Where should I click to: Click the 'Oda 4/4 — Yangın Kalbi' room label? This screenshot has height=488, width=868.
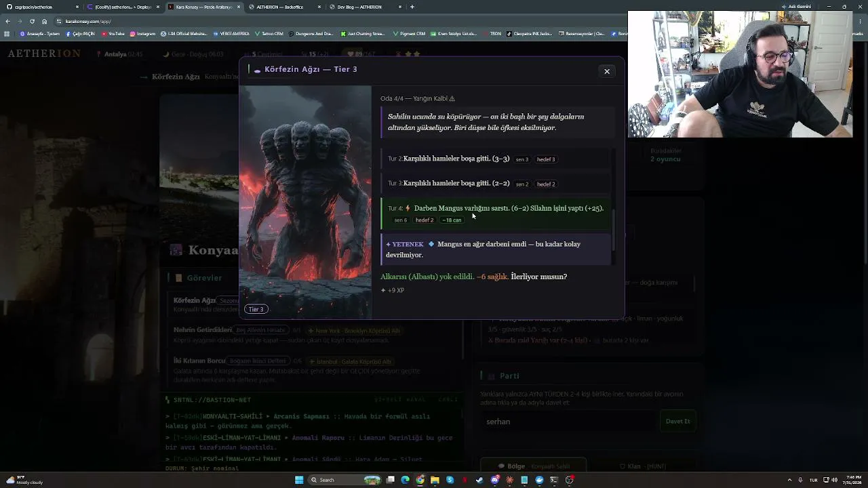coord(418,98)
